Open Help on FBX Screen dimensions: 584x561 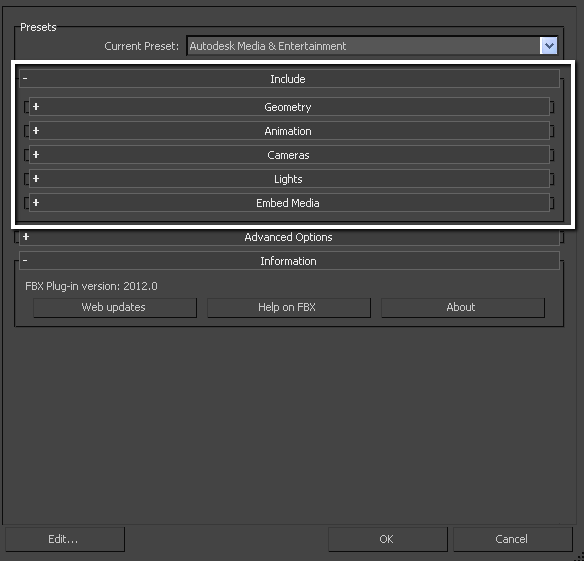click(289, 307)
